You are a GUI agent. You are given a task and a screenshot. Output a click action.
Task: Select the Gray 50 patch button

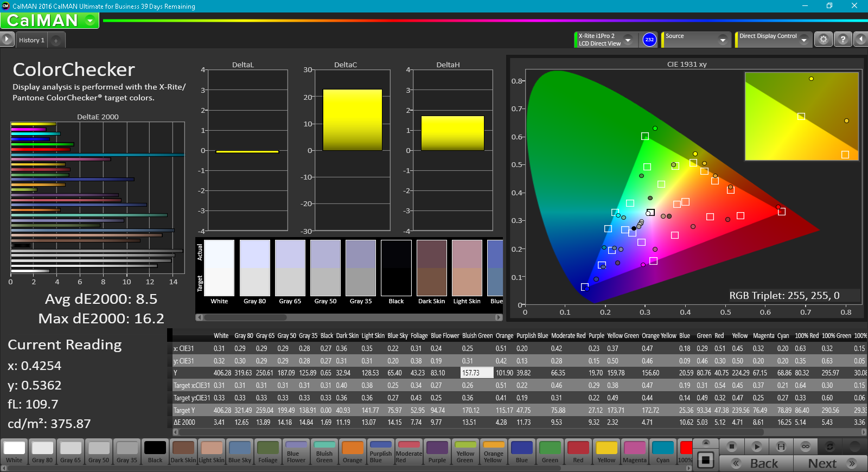tap(99, 452)
